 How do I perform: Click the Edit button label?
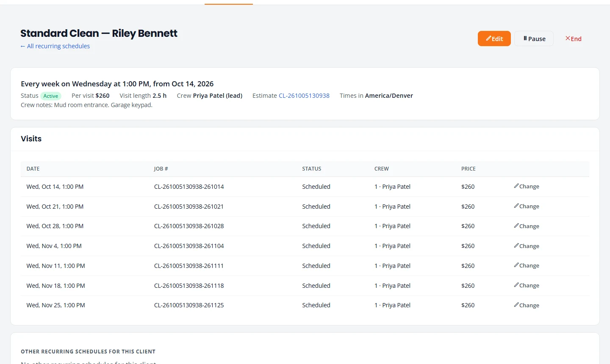(x=497, y=39)
